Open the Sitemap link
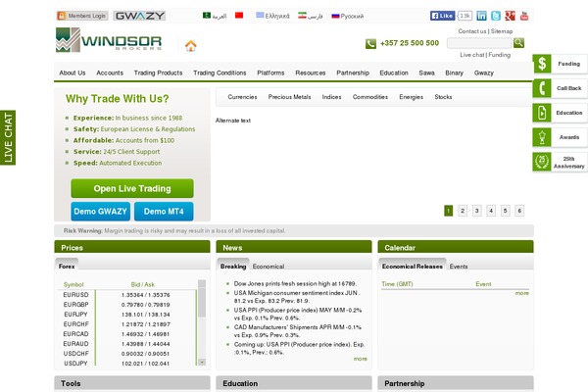Viewport: 588px width, 392px height. pos(502,31)
